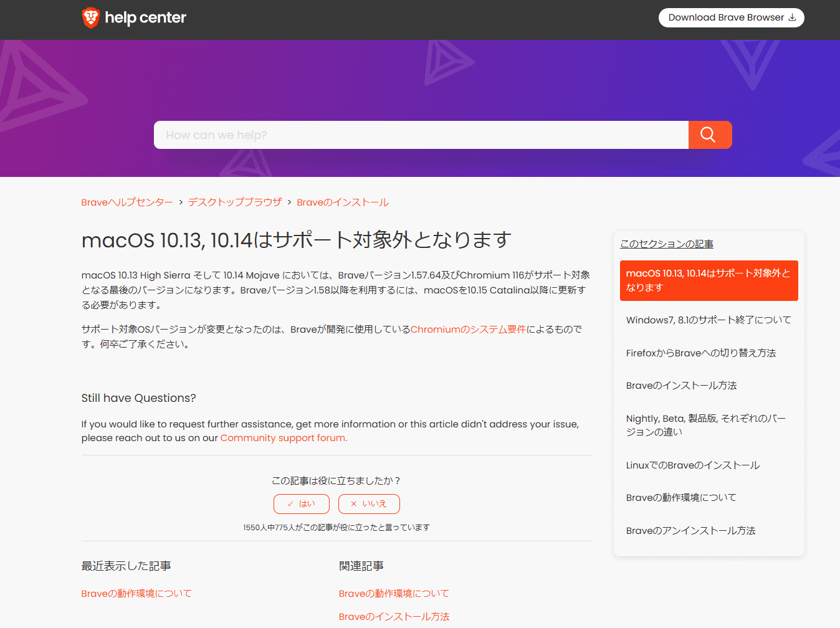This screenshot has width=840, height=628.
Task: Visit the Community support forum link
Action: (284, 438)
